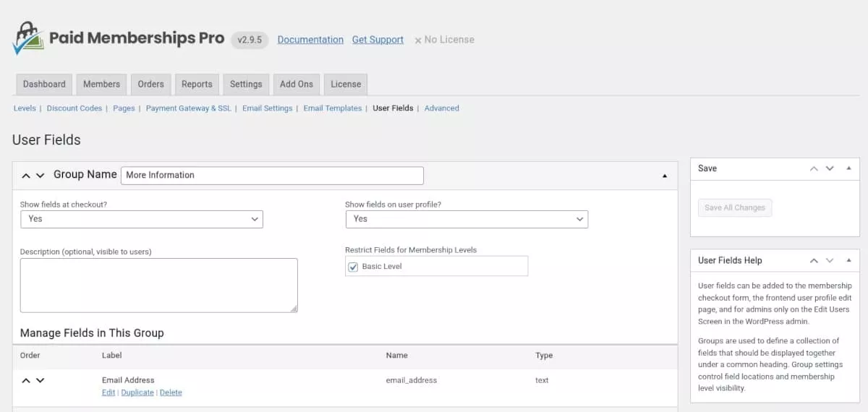The width and height of the screenshot is (868, 412).
Task: Open the Reports tab
Action: [x=197, y=85]
